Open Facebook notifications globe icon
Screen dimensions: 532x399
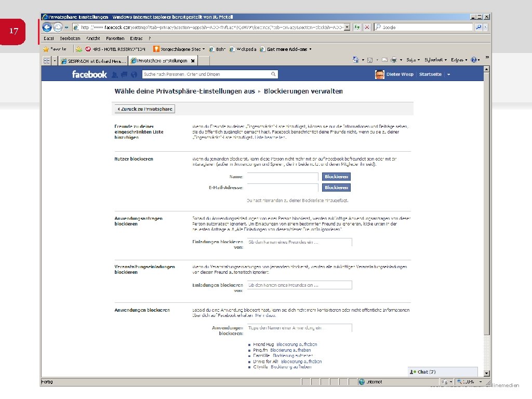click(x=134, y=75)
